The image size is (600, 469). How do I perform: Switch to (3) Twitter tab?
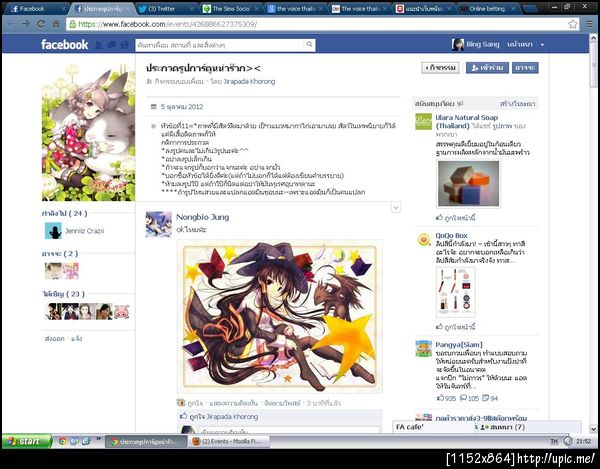[x=165, y=8]
